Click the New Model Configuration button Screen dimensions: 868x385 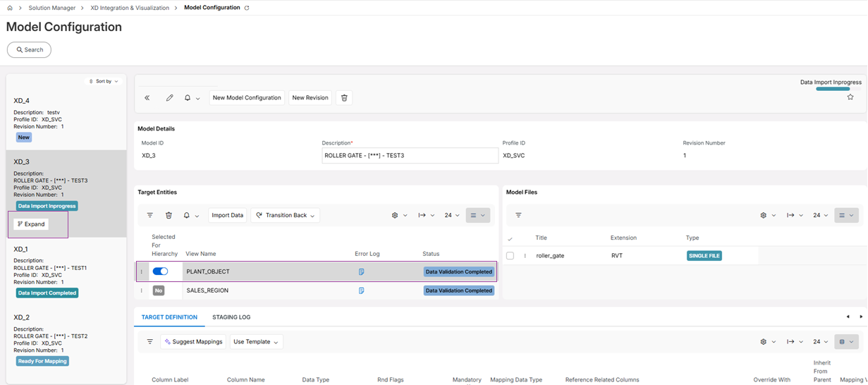tap(247, 98)
